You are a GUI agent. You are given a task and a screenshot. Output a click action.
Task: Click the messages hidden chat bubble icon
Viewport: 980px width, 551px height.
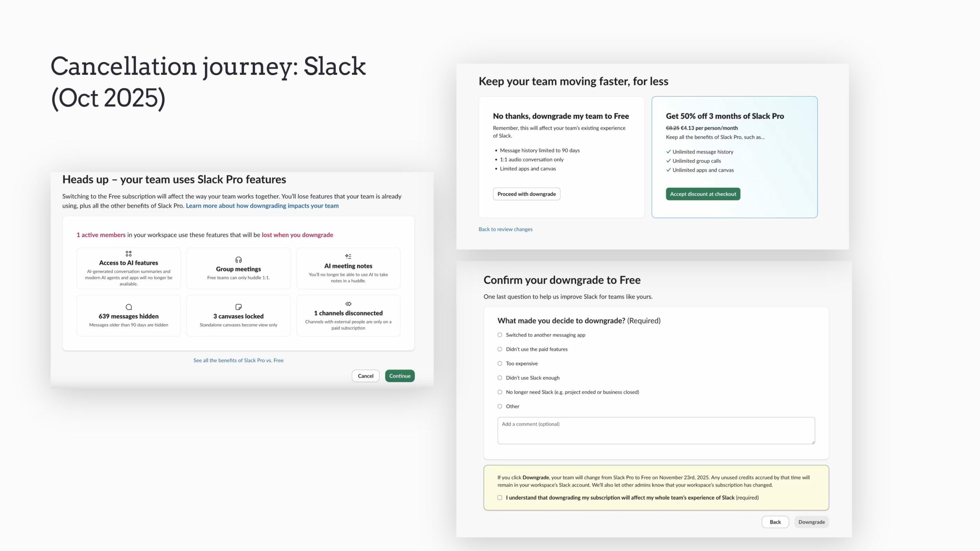click(129, 307)
